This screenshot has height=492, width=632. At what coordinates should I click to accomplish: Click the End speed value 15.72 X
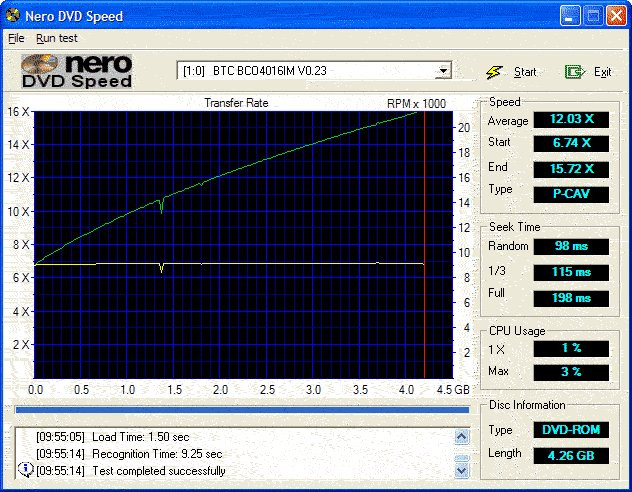click(x=571, y=169)
